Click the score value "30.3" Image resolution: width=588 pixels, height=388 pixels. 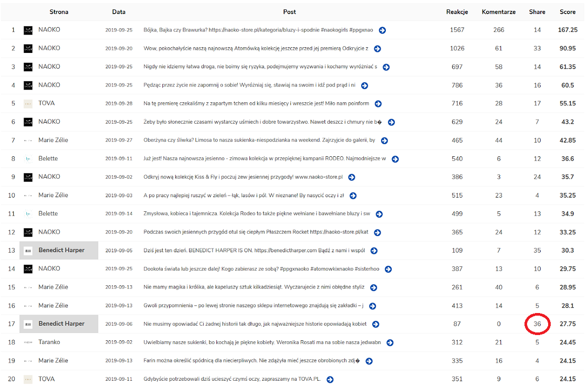pos(568,250)
